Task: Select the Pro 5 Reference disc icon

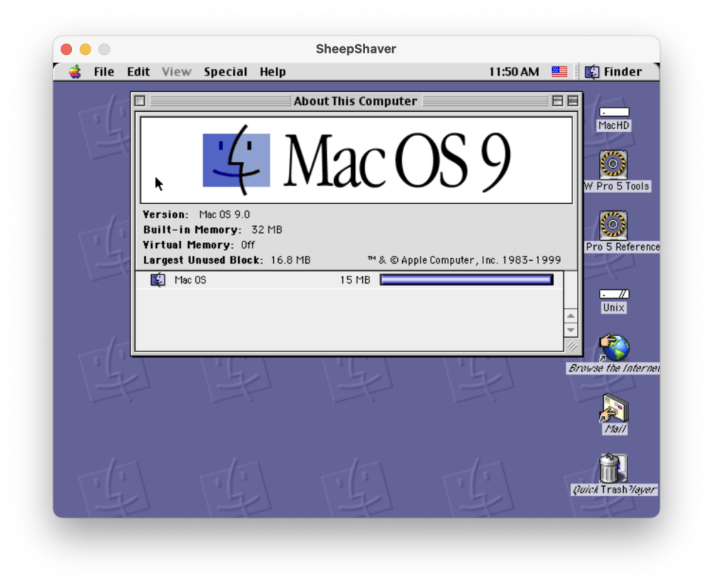Action: pos(613,225)
